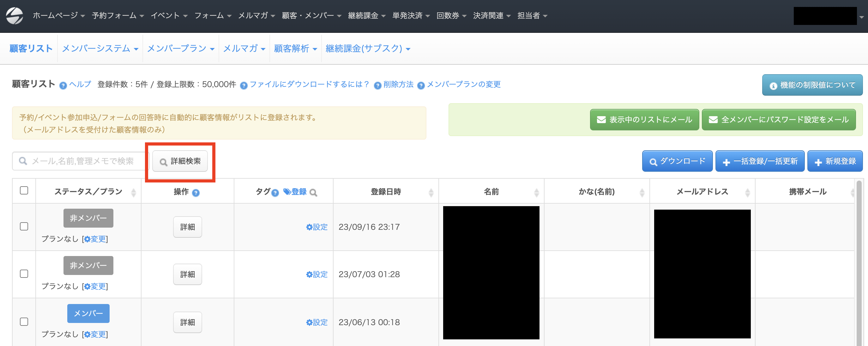Click the magnifier icon in タグ column header
868x346 pixels.
tap(313, 193)
